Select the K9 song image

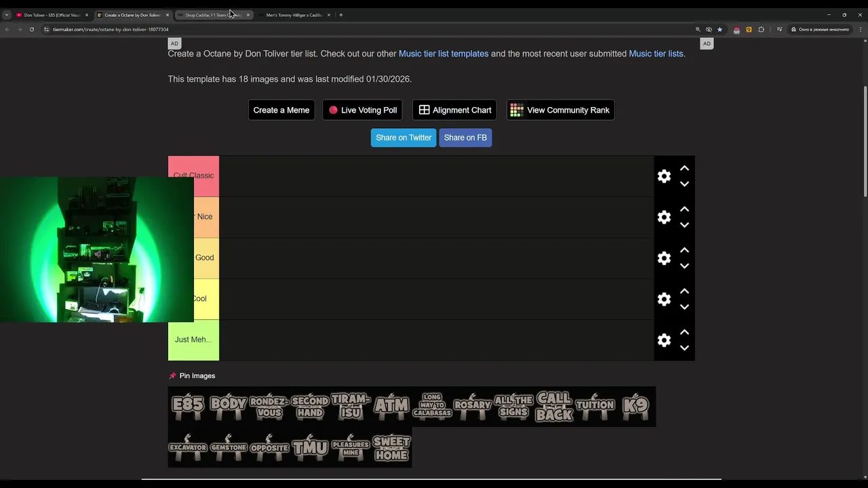click(x=635, y=406)
